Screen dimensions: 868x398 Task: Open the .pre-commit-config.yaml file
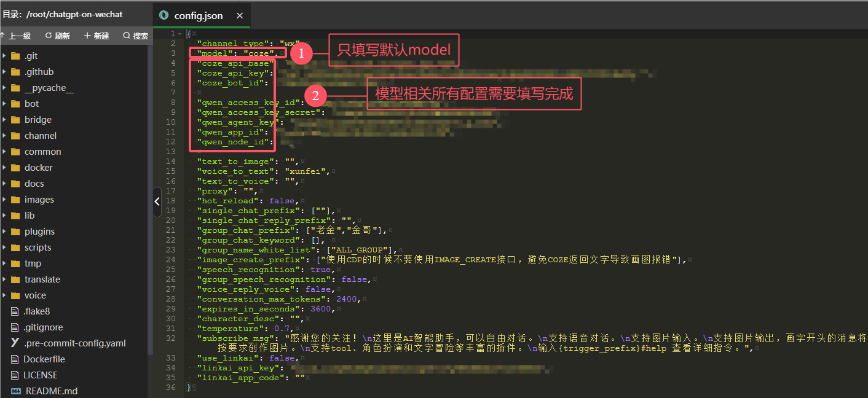pyautogui.click(x=74, y=343)
